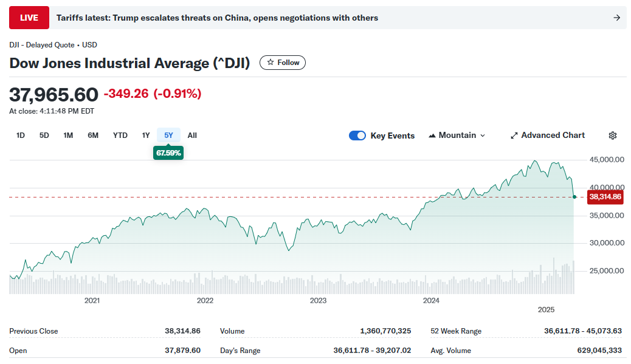Click the star icon in the Follow button
This screenshot has height=364, width=631.
(x=271, y=63)
